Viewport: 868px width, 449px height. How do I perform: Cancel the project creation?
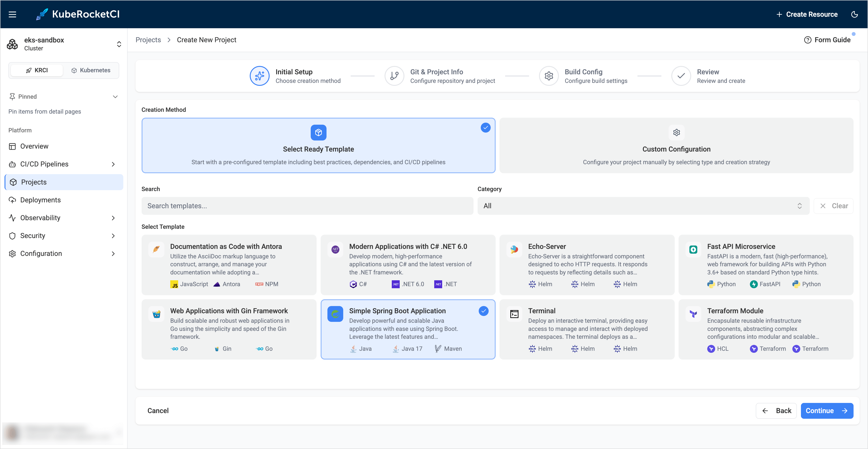158,411
